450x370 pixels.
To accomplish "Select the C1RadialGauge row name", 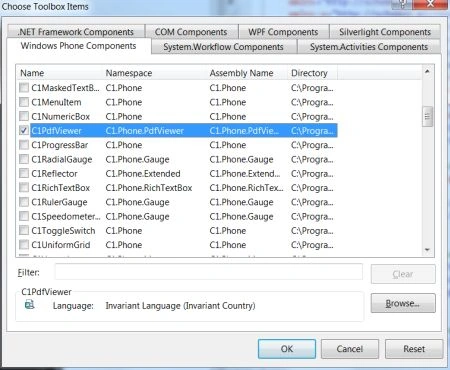I will pyautogui.click(x=62, y=159).
